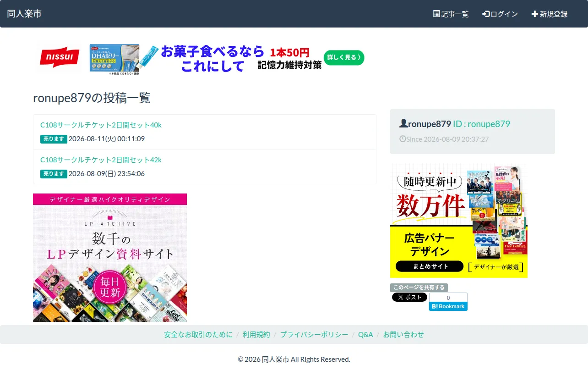This screenshot has width=588, height=365.
Task: Click the clock icon before Since date
Action: 403,138
